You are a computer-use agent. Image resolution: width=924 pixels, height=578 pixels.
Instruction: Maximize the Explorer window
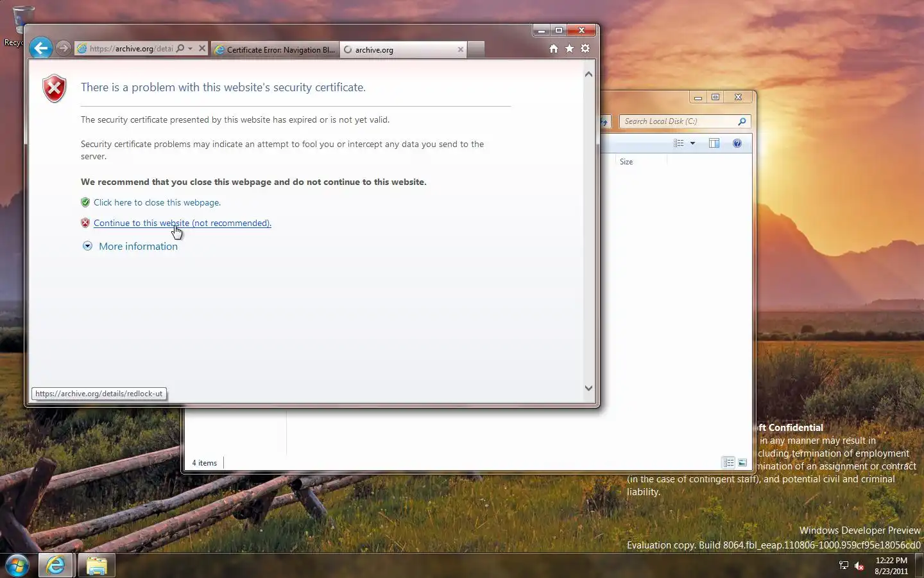tap(715, 98)
